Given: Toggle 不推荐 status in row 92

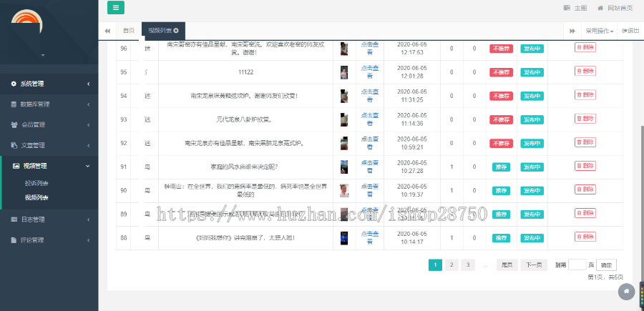Looking at the screenshot, I should pos(501,144).
